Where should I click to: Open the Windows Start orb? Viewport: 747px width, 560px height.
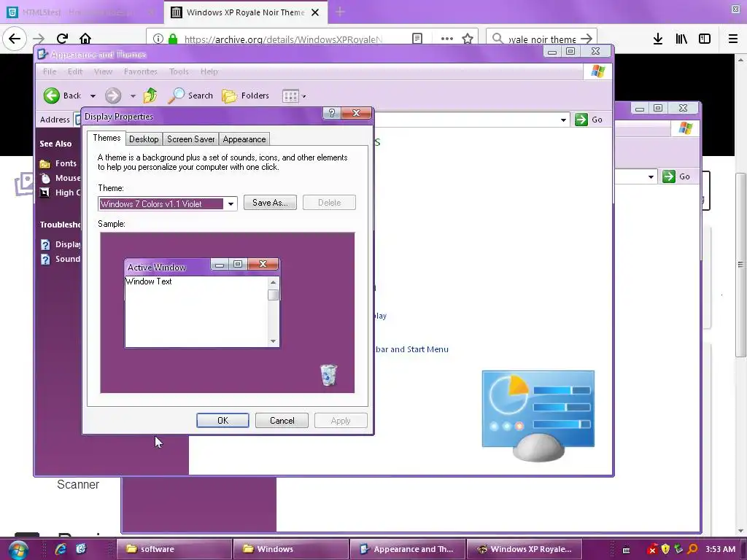coord(18,550)
